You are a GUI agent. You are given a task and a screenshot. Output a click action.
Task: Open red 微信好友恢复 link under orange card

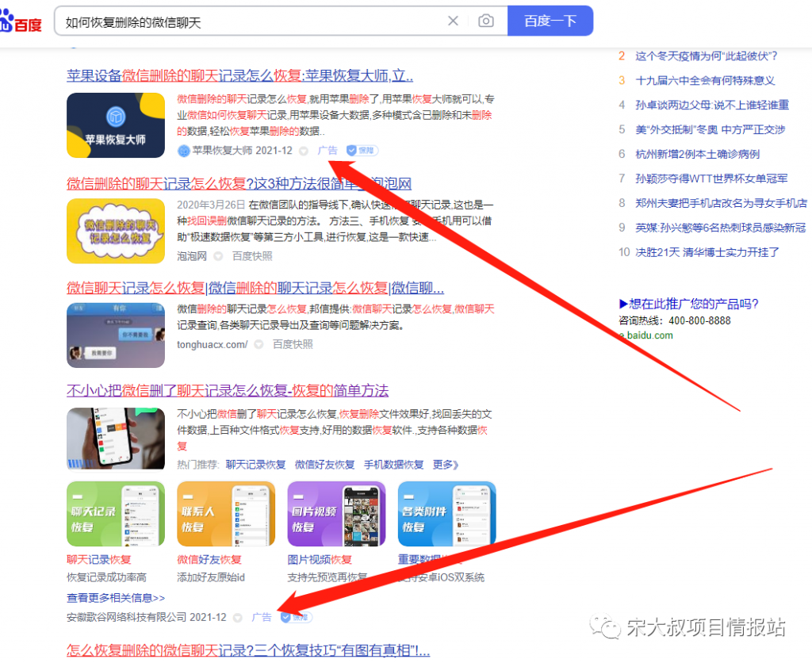click(x=209, y=560)
